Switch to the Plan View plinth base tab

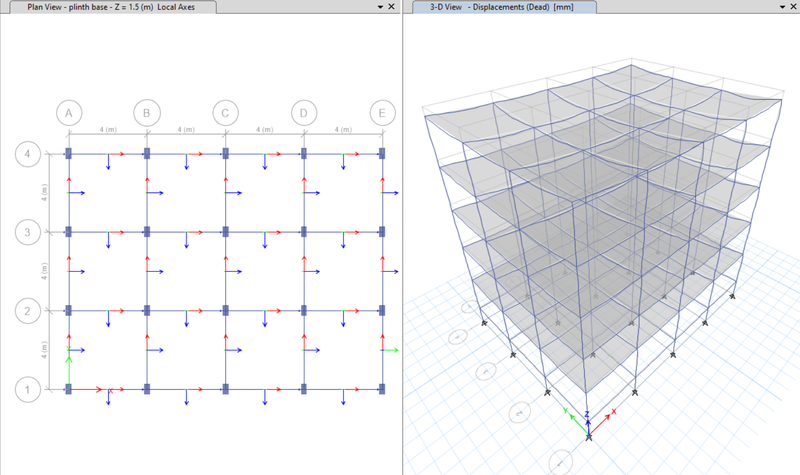[111, 7]
